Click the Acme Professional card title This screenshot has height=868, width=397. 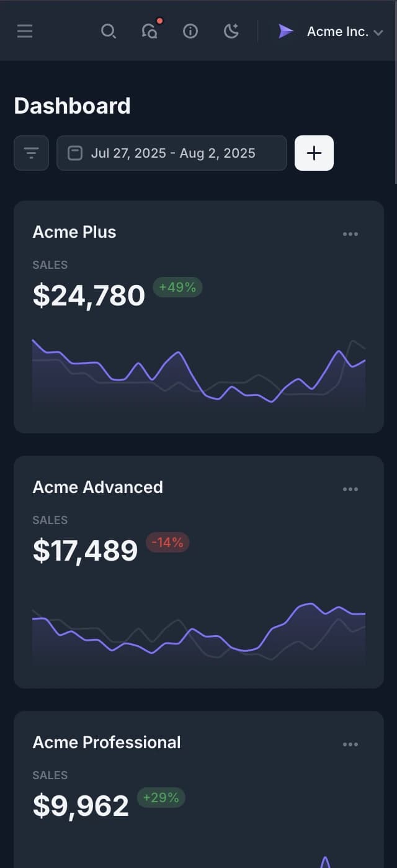107,743
